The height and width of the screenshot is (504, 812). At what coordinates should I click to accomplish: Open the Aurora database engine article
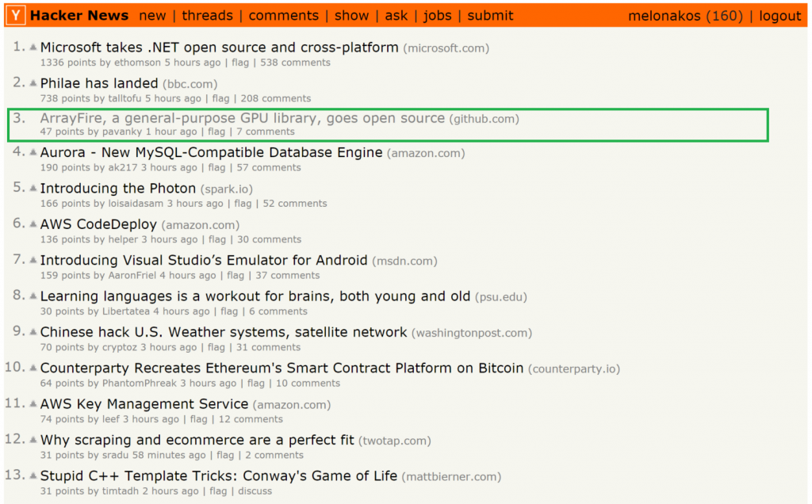tap(211, 153)
